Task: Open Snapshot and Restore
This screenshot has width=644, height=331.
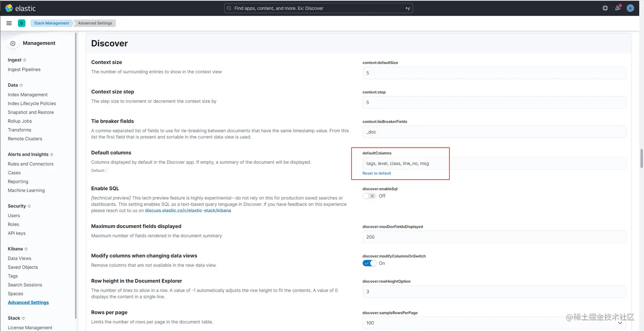Action: (x=31, y=112)
